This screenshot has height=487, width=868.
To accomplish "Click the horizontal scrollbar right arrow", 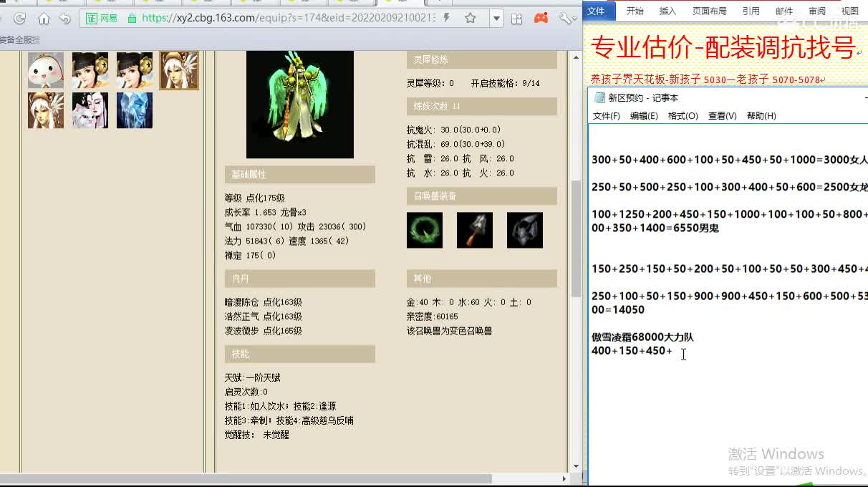I will (564, 478).
